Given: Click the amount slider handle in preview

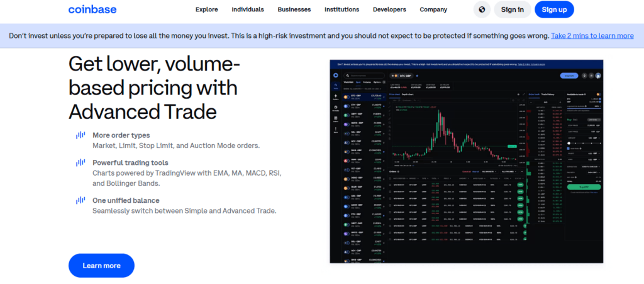Looking at the screenshot, I should click(x=569, y=143).
